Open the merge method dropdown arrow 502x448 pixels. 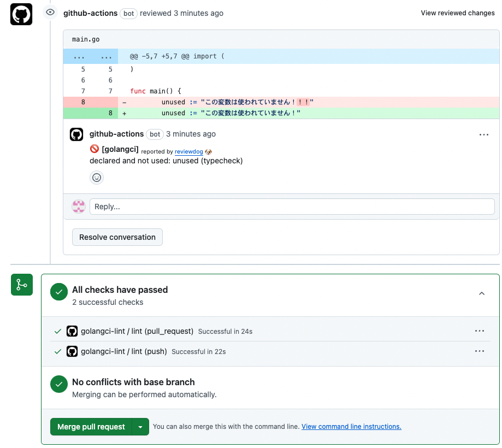(x=140, y=427)
